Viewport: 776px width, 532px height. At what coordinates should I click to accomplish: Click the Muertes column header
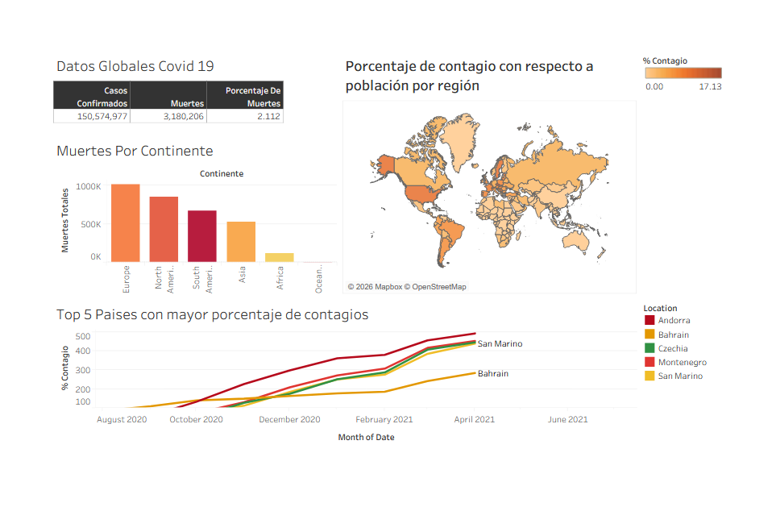[x=168, y=95]
